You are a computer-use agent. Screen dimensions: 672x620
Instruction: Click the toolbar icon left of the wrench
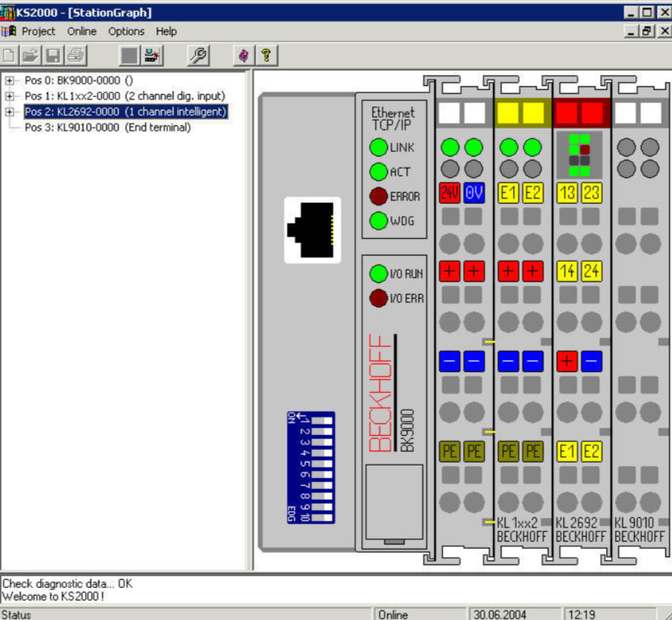tap(152, 56)
